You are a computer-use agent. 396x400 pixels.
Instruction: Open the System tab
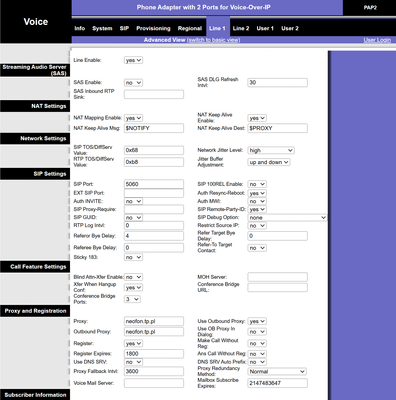(x=102, y=28)
